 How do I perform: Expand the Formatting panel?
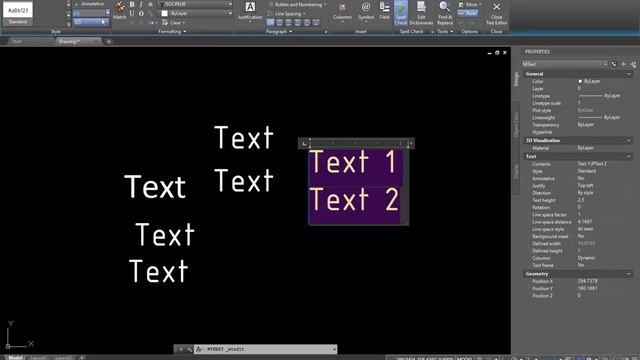click(172, 31)
